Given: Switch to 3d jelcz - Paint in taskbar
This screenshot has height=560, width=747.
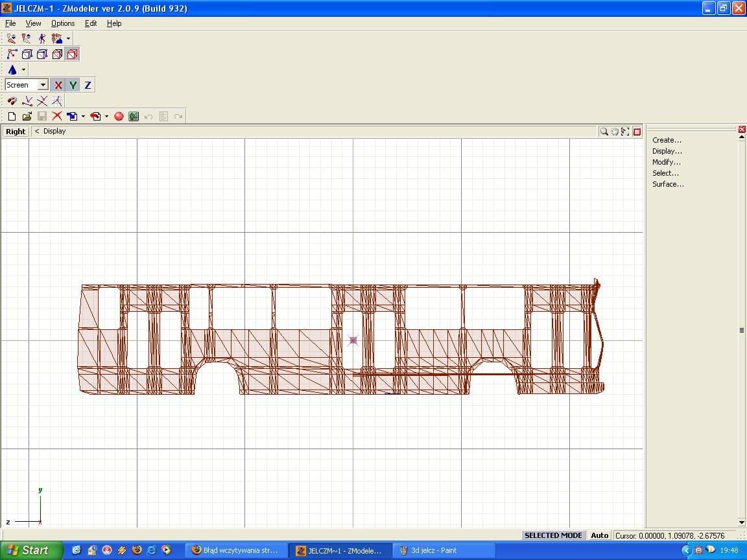Looking at the screenshot, I should (x=433, y=550).
